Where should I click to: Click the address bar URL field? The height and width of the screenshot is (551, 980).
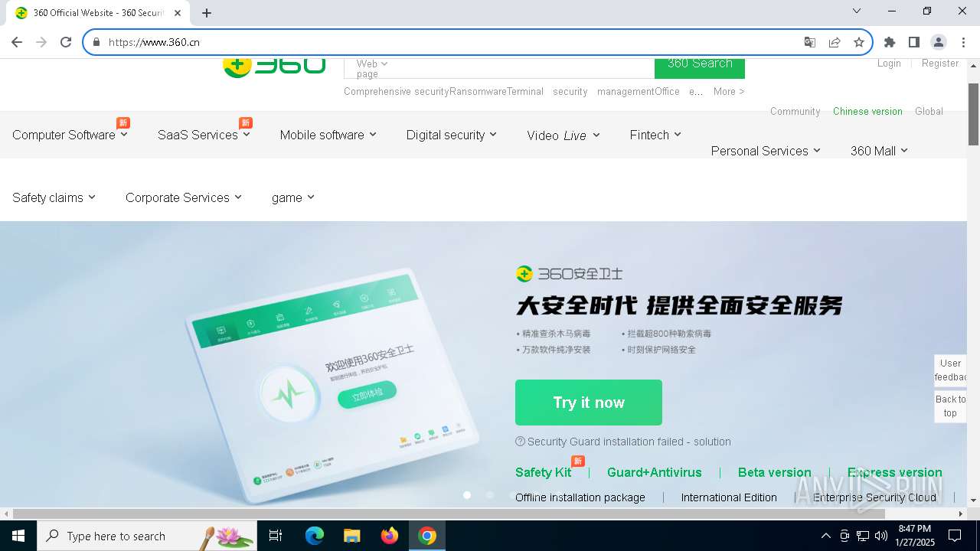point(452,42)
